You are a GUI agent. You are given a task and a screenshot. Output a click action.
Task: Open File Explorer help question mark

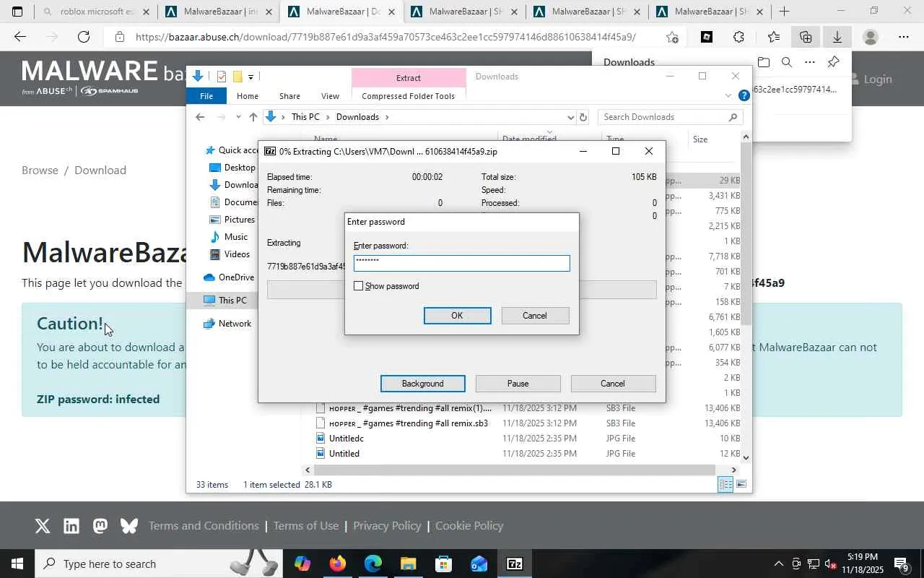pos(744,95)
